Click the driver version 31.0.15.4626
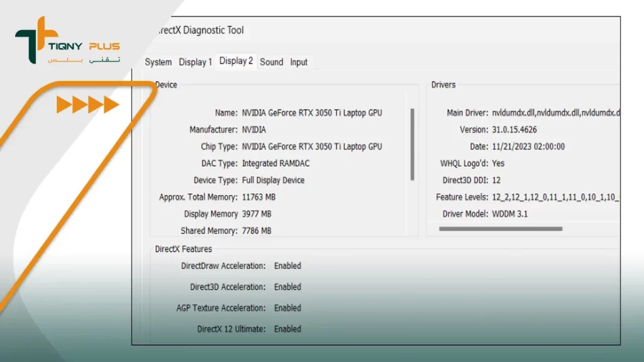Image resolution: width=644 pixels, height=362 pixels. [514, 130]
